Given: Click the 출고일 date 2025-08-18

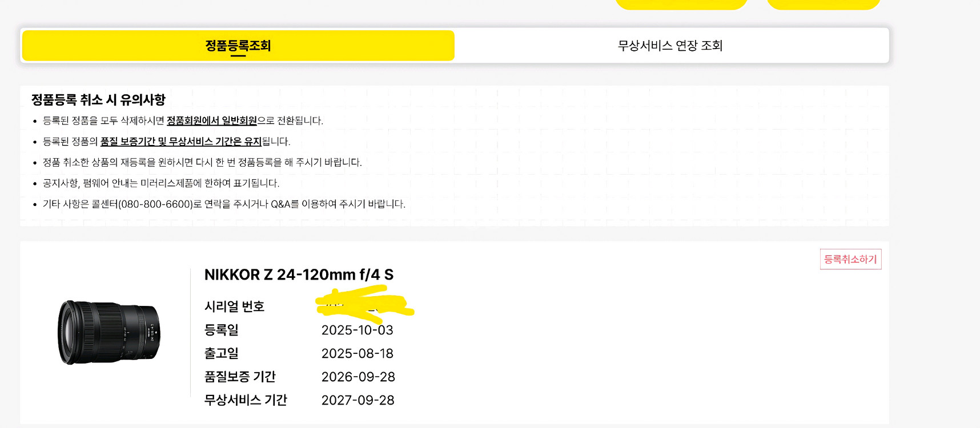Looking at the screenshot, I should 357,354.
